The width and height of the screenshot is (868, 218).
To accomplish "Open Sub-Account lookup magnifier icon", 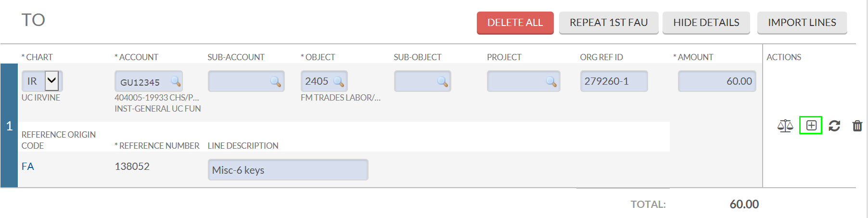I will click(x=275, y=81).
